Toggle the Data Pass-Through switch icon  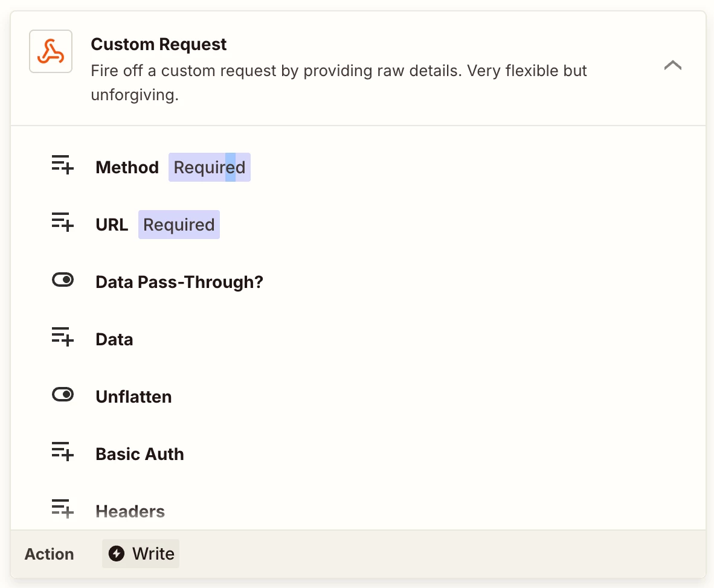(62, 280)
